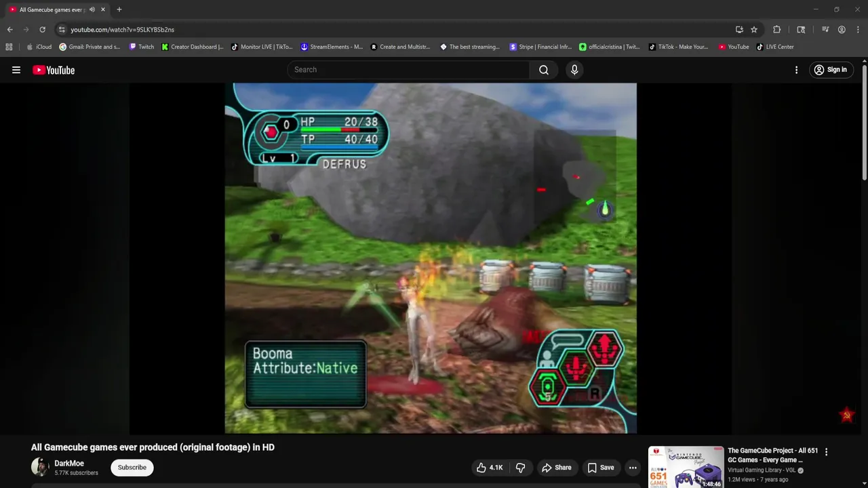Open Stripe Financial Infrastructure bookmark

540,47
